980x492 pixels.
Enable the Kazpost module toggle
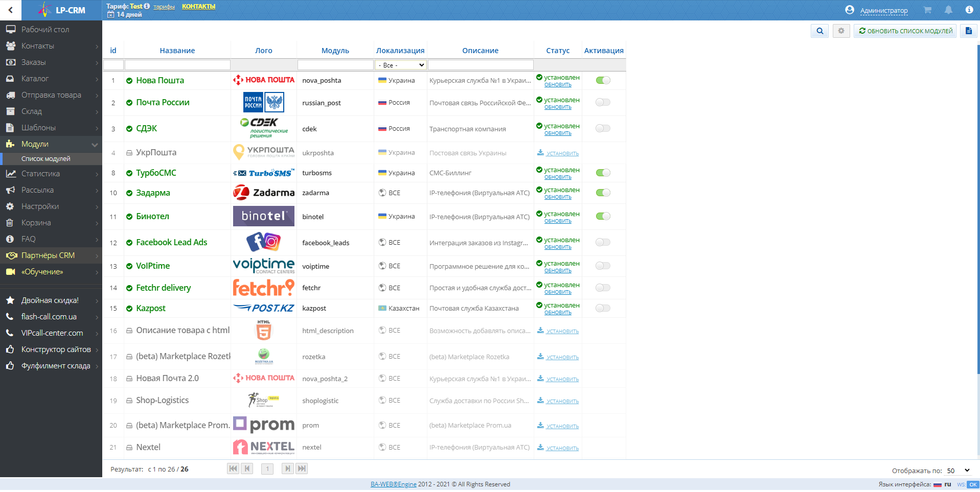(603, 308)
